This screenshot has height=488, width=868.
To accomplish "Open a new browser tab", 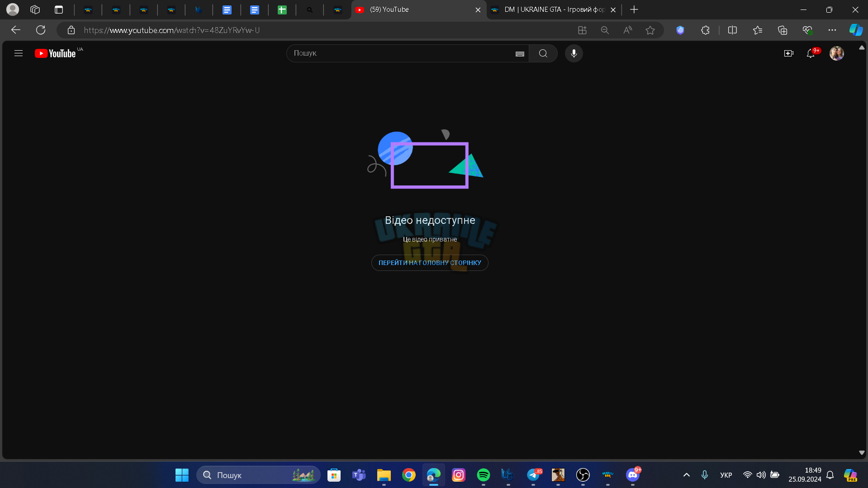I will click(634, 9).
